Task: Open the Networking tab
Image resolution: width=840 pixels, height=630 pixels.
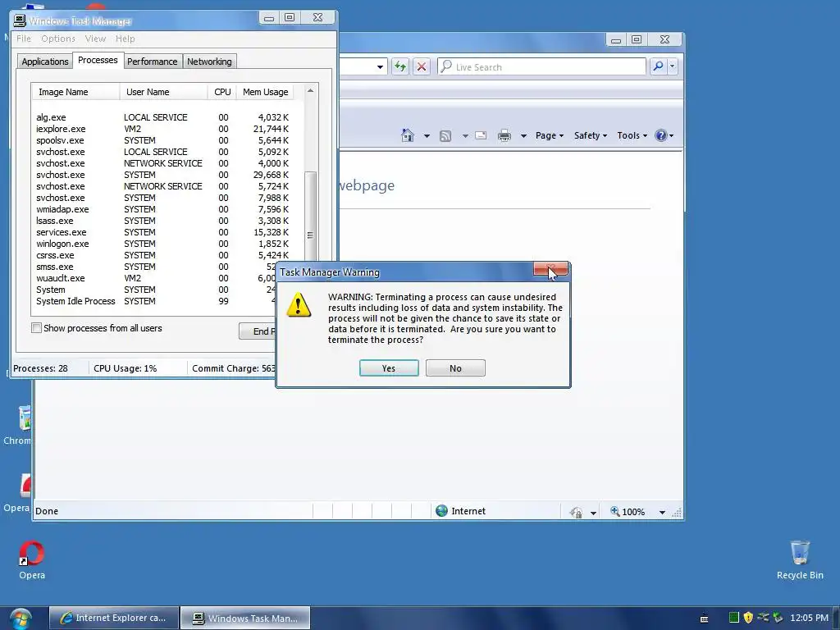Action: click(209, 62)
